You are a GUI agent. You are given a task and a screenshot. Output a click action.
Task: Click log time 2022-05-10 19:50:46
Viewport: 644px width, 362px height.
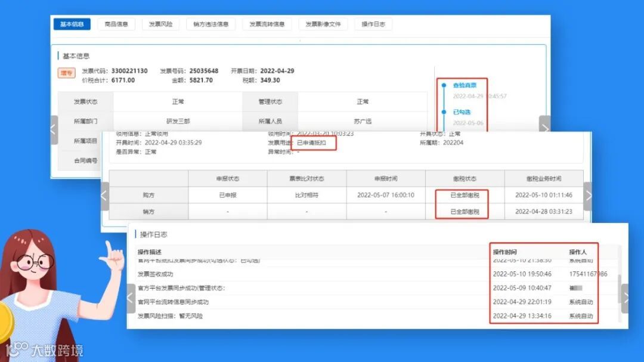(522, 274)
